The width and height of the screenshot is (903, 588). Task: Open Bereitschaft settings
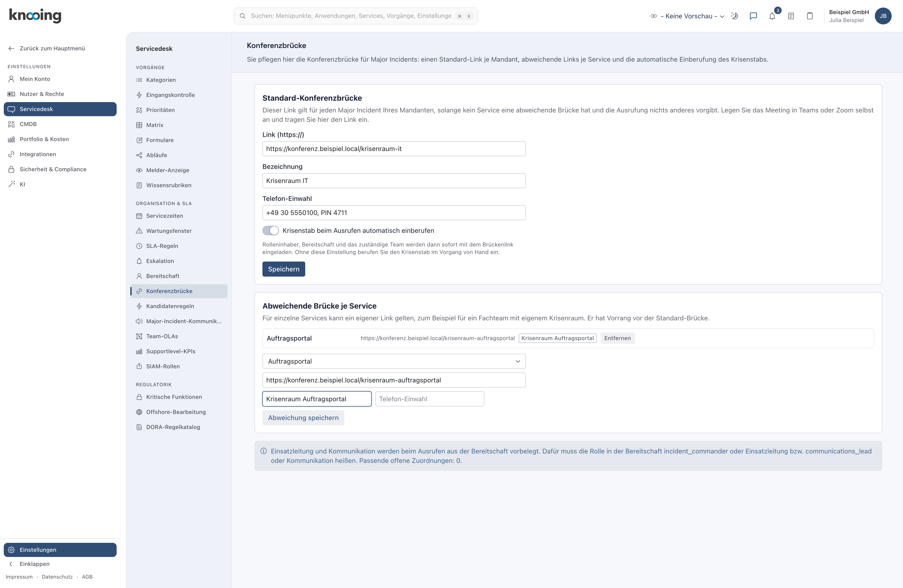tap(179, 276)
